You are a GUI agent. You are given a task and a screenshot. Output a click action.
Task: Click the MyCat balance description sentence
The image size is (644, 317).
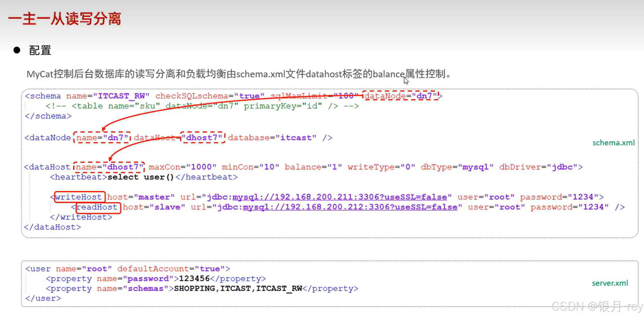click(x=239, y=74)
